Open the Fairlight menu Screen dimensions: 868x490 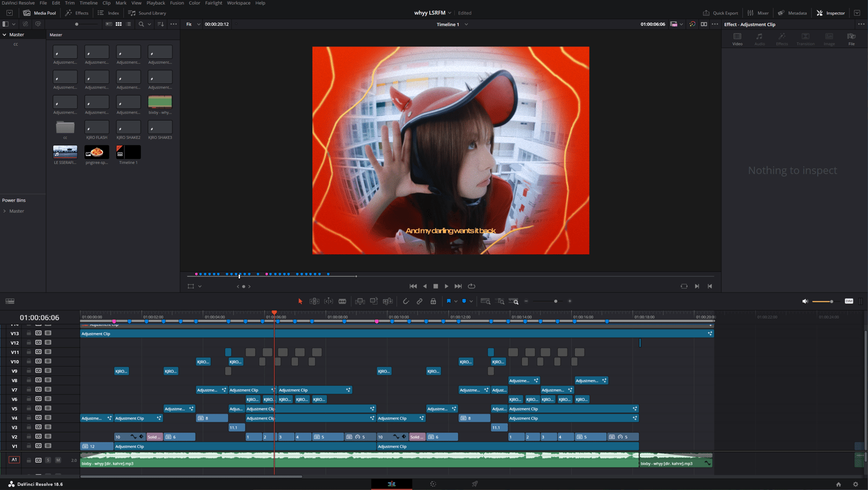[x=214, y=3]
